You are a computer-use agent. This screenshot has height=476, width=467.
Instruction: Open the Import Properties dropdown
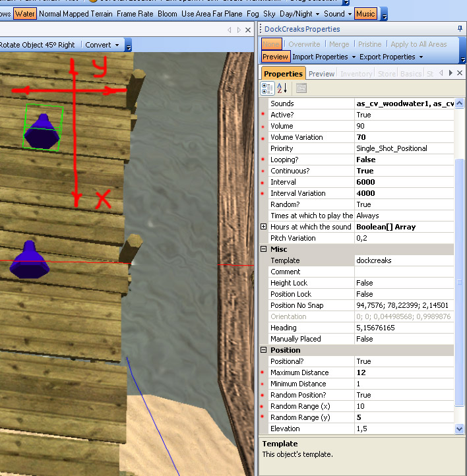(x=324, y=57)
